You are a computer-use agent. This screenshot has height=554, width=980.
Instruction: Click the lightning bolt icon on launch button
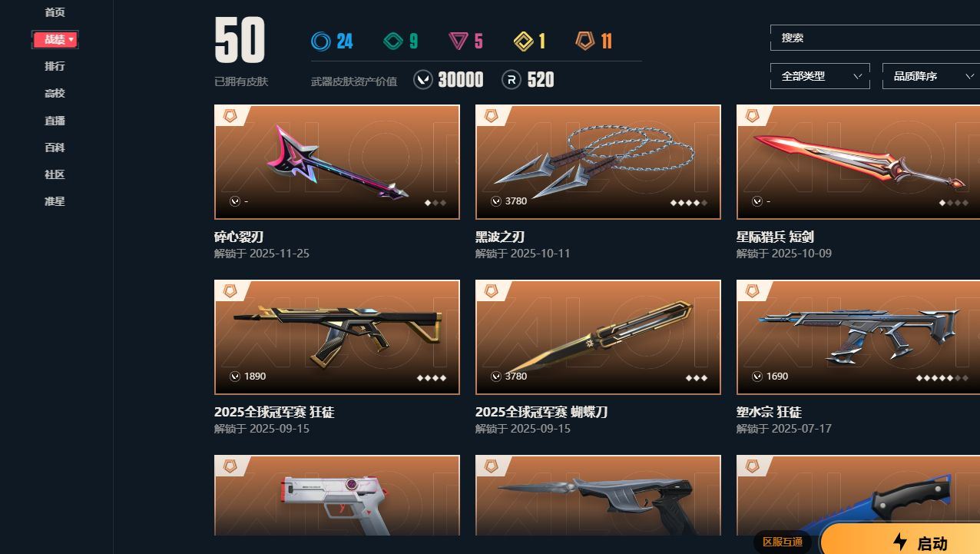pyautogui.click(x=900, y=542)
